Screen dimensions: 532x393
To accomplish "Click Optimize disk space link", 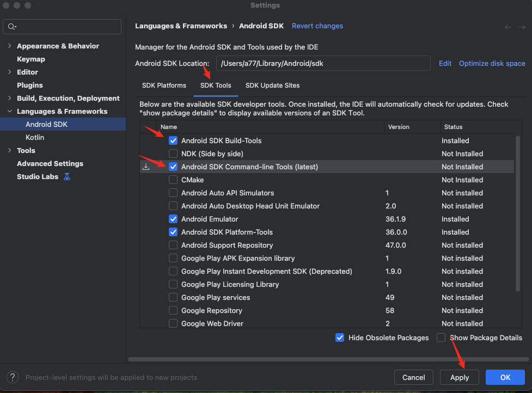I will point(492,63).
